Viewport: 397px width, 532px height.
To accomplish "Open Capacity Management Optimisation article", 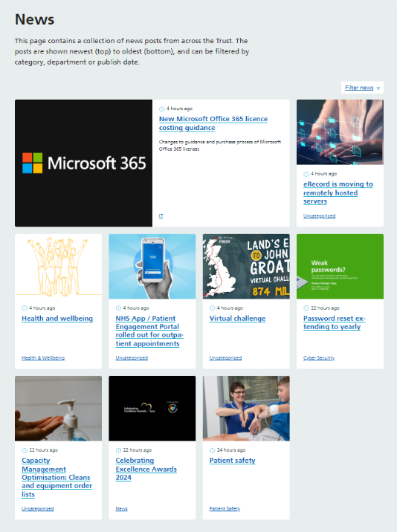I will click(57, 477).
